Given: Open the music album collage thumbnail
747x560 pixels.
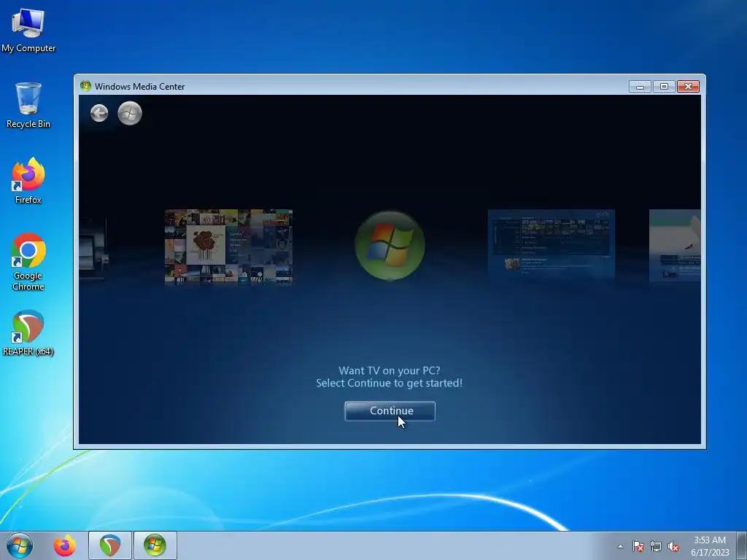Looking at the screenshot, I should (228, 246).
